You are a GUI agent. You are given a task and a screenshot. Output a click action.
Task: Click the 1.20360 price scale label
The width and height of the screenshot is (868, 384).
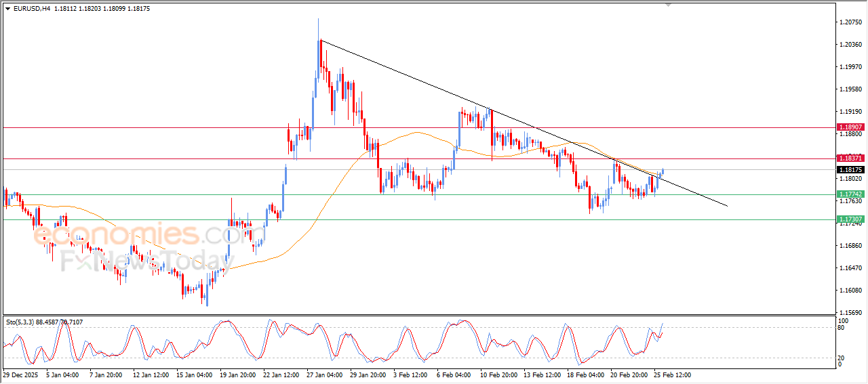pyautogui.click(x=850, y=45)
